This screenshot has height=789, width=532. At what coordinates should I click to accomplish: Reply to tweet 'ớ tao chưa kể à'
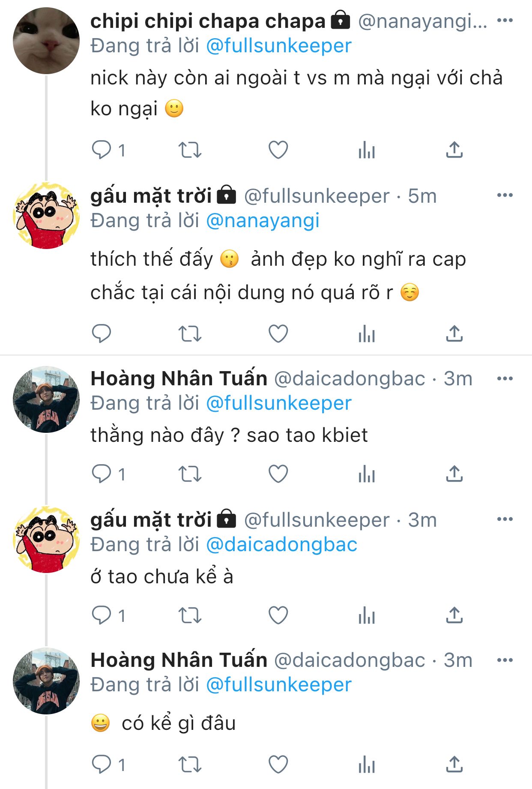[x=102, y=615]
